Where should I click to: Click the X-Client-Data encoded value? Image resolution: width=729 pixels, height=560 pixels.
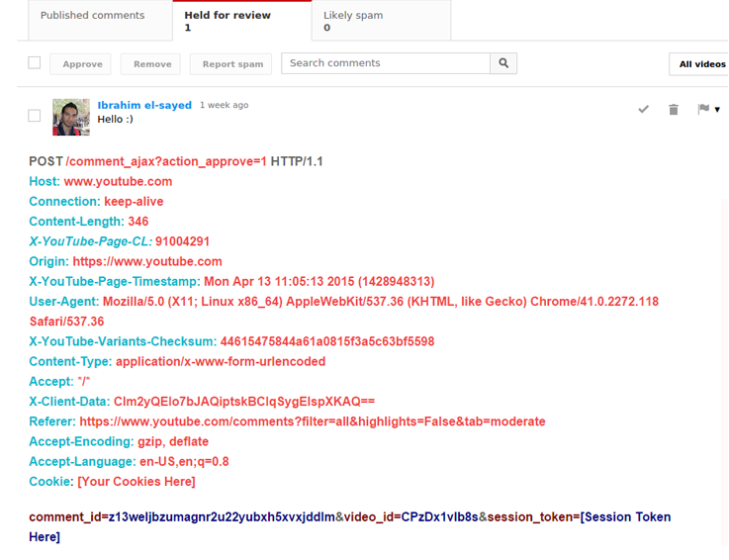click(x=244, y=402)
